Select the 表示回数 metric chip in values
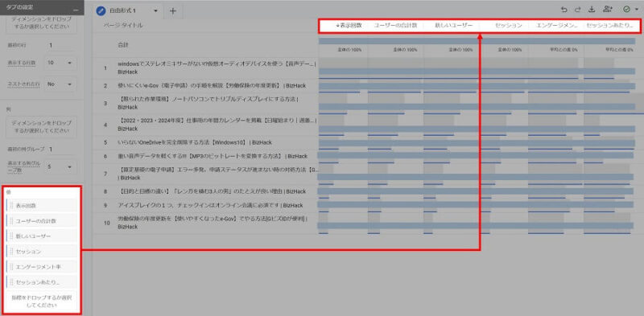Screen dimensions: 644x316 (42, 206)
